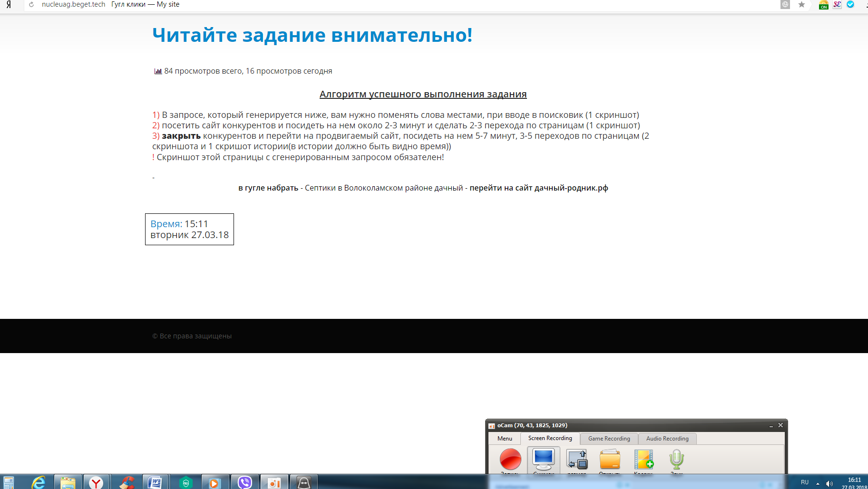Click the green ON extension icon
The width and height of the screenshot is (868, 489).
824,5
